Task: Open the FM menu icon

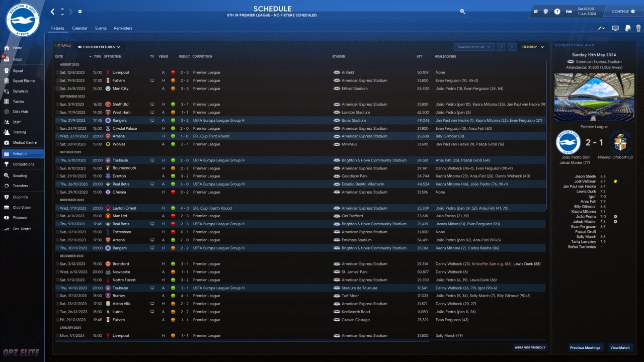Action: tap(569, 12)
